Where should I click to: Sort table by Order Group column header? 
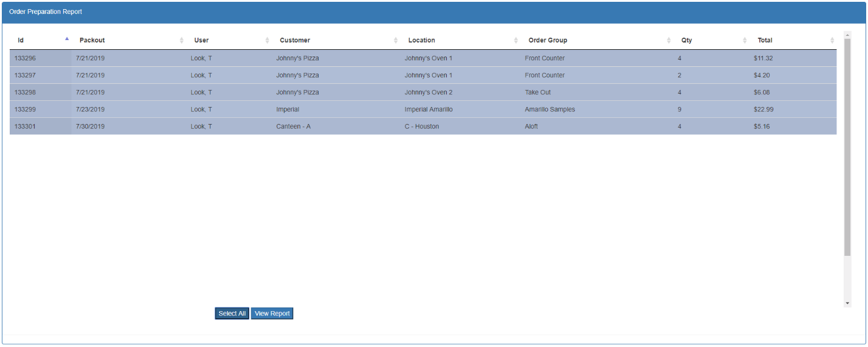point(597,40)
